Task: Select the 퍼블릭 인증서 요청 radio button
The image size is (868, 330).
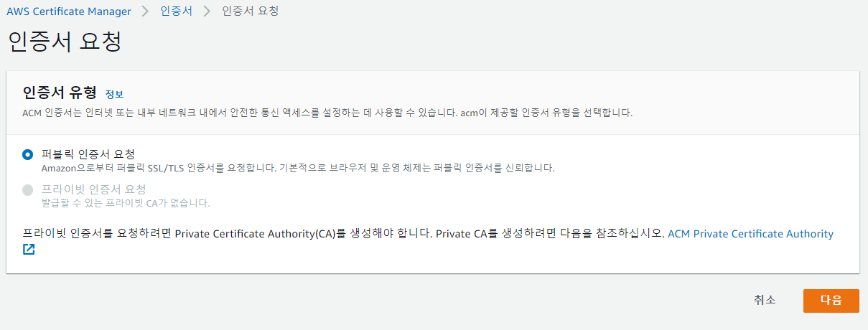Action: (x=27, y=154)
